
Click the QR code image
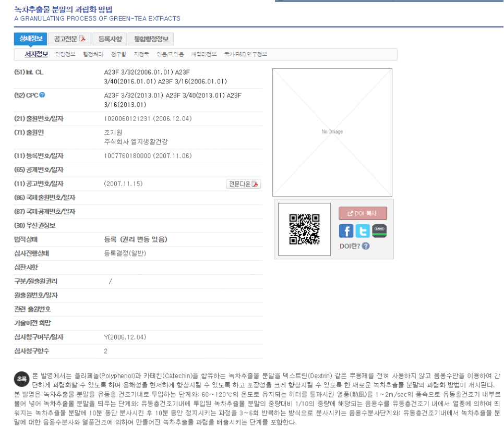click(304, 229)
